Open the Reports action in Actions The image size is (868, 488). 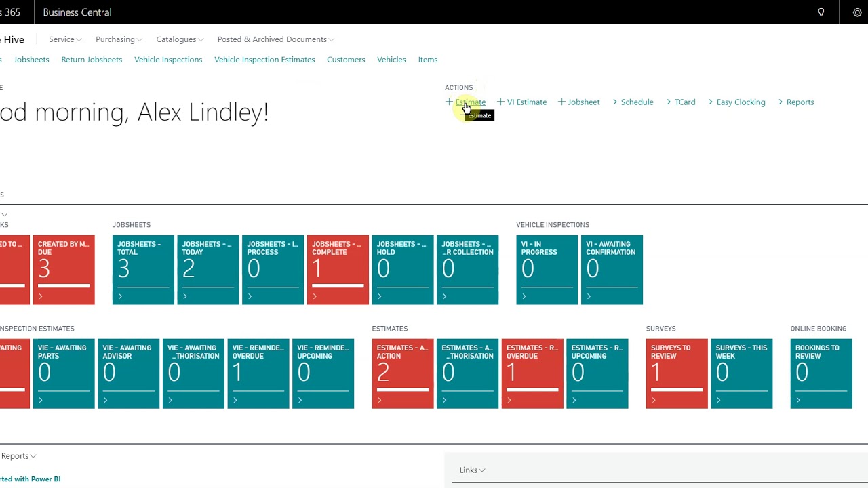coord(795,102)
